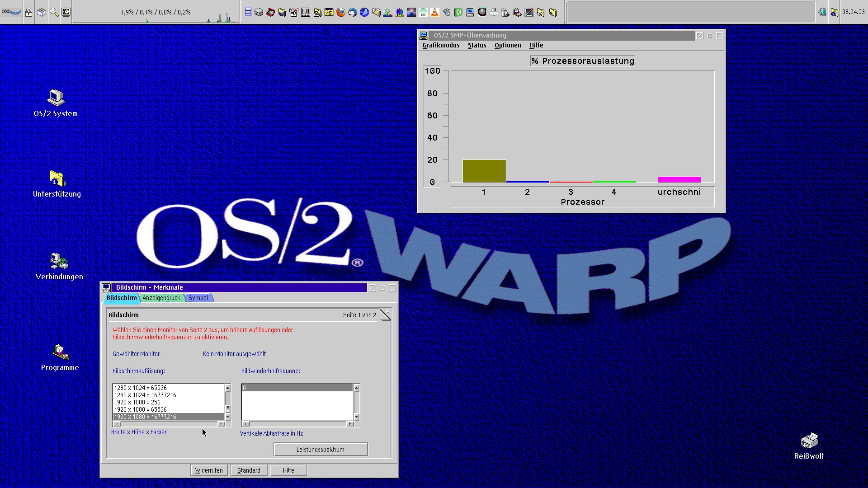
Task: Click the barcode-style icon in toolbar
Action: pos(306,12)
